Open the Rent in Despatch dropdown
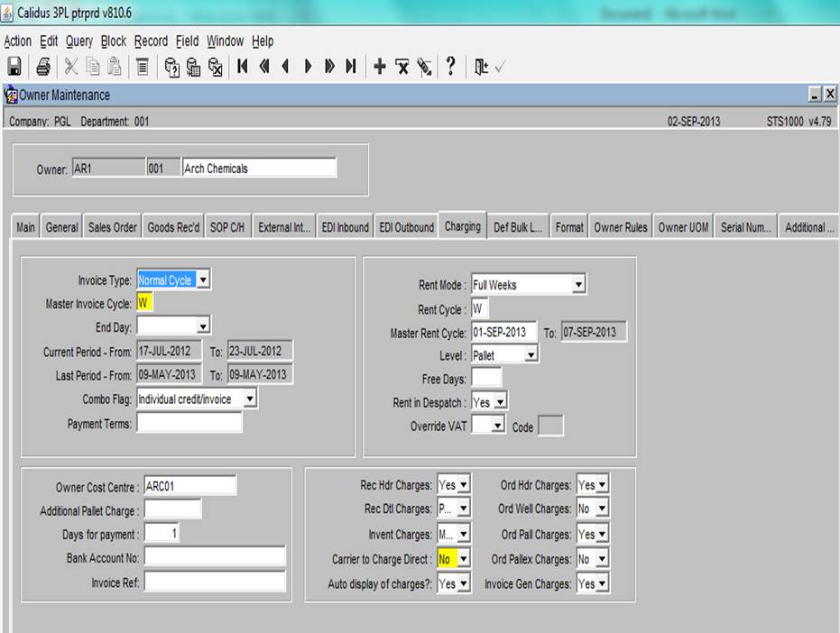840x633 pixels. click(501, 401)
